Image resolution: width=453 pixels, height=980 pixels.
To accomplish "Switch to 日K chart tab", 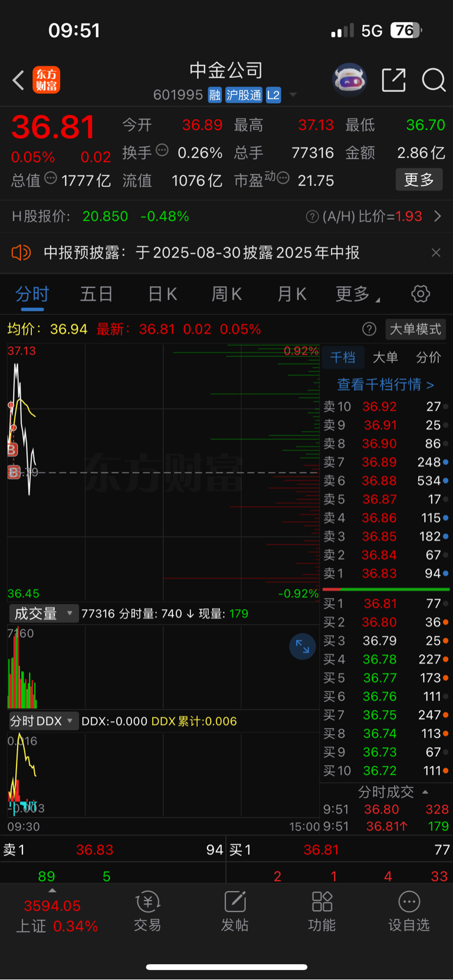I will pyautogui.click(x=163, y=294).
